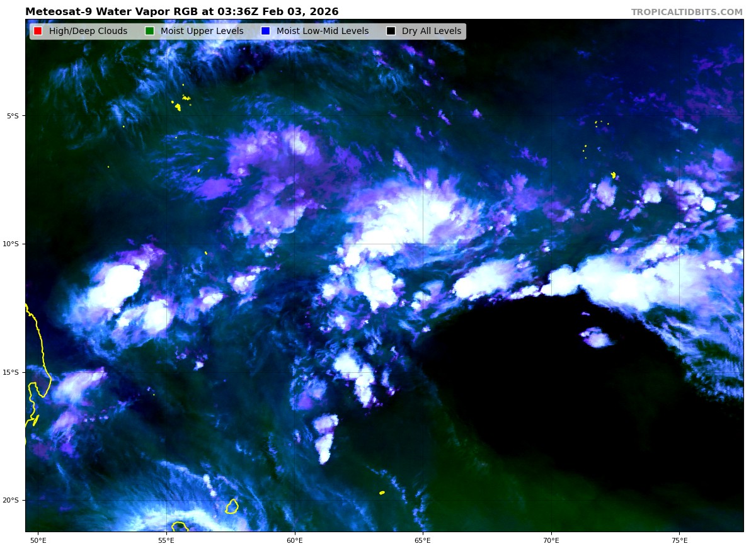This screenshot has width=756, height=546.
Task: Click the Mahé Seychelles island outline
Action: 178,106
